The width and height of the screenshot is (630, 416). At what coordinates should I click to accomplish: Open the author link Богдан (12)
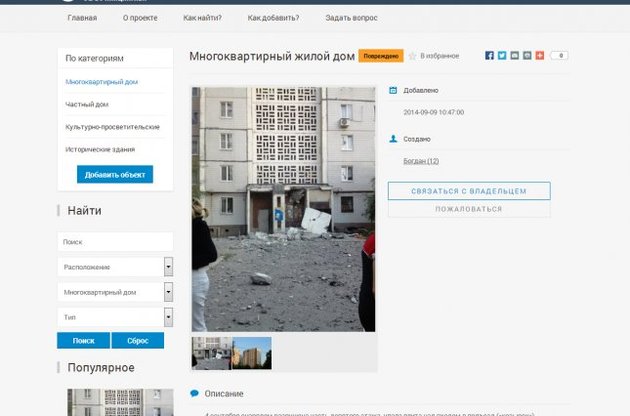421,161
